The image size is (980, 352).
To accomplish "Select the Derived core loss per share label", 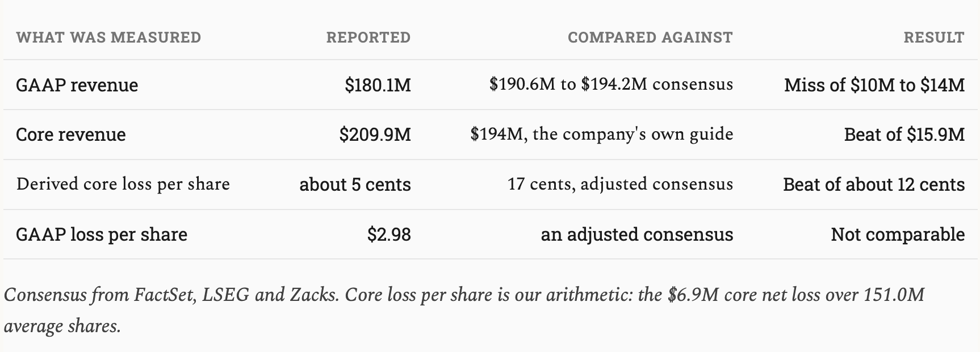I will pos(123,184).
